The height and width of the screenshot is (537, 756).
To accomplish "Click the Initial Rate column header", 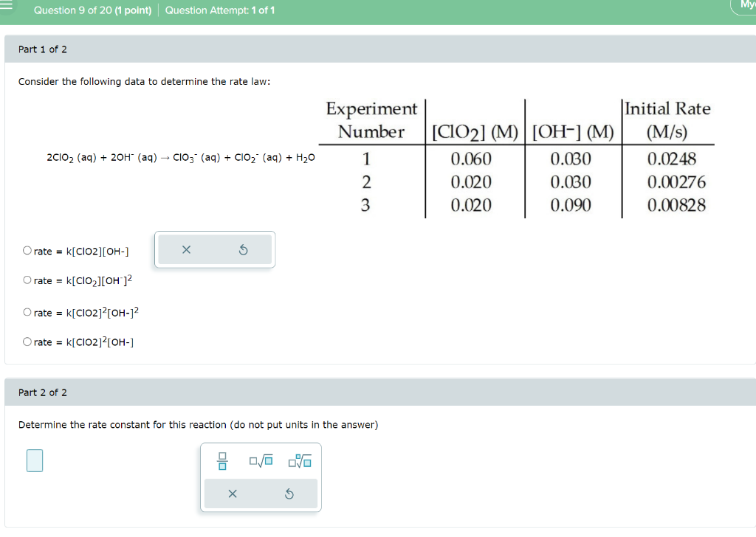I will click(667, 120).
